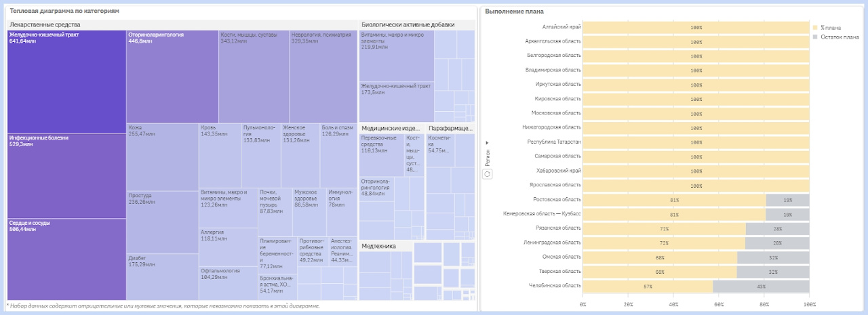
Task: Select the Аллергия 118,11млн tile
Action: coord(228,247)
